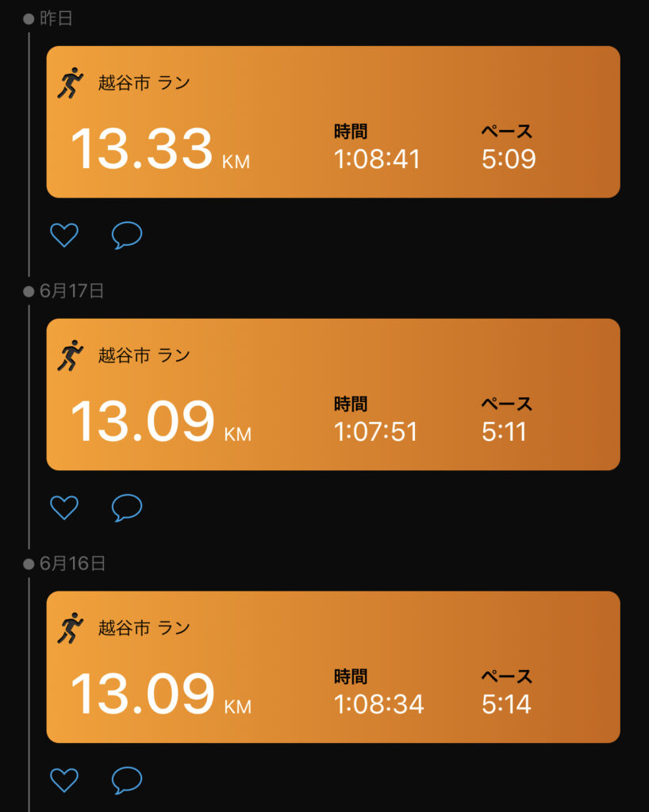Comment on yesterday's 13.33 KM run

pyautogui.click(x=127, y=235)
